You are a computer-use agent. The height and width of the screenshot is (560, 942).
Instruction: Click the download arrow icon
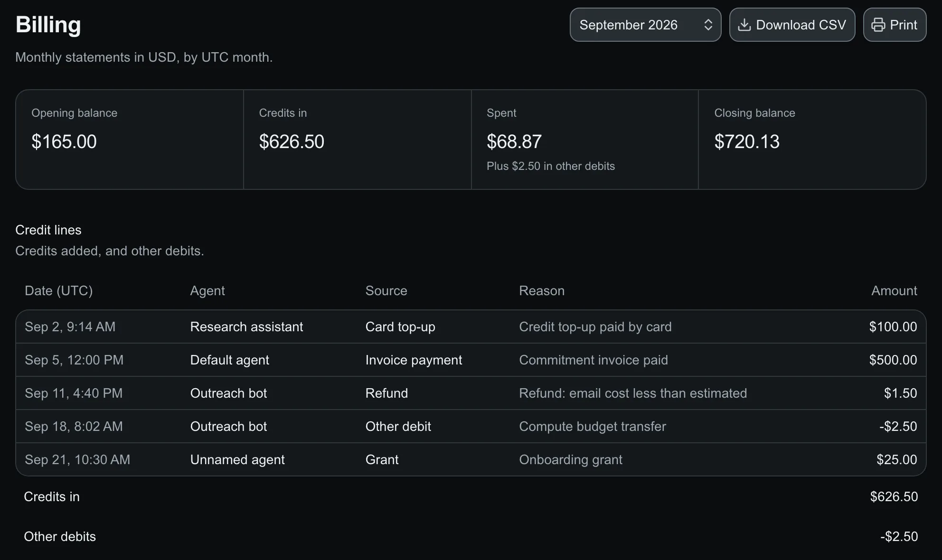[x=744, y=25]
